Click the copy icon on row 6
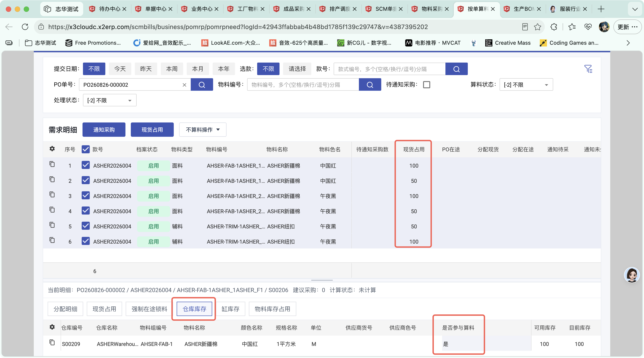The width and height of the screenshot is (644, 358). (x=52, y=240)
